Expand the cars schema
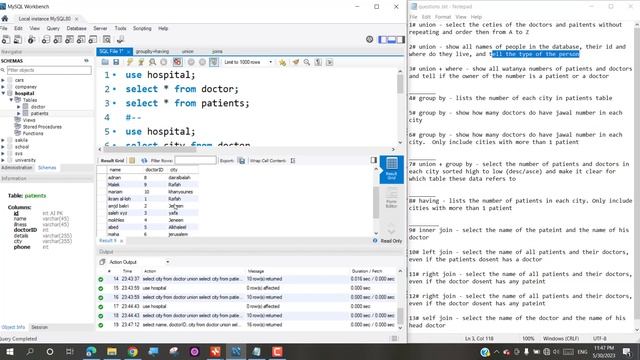Screen dimensions: 640x360 pyautogui.click(x=3, y=80)
